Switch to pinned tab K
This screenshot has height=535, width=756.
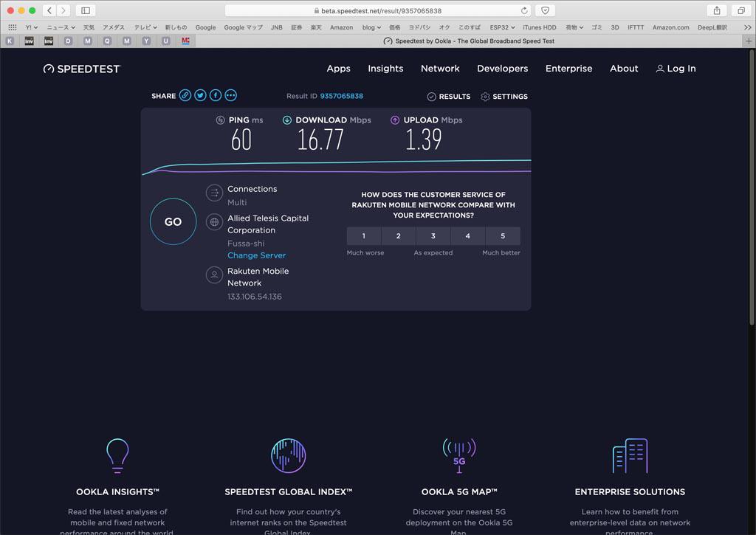[10, 41]
